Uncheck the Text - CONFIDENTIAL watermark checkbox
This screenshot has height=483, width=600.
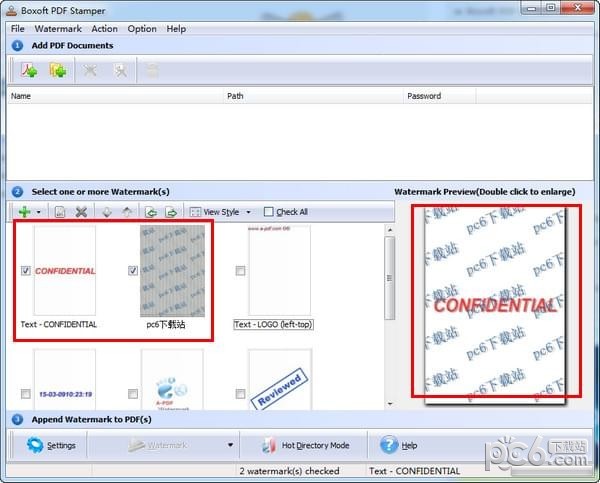[x=26, y=271]
